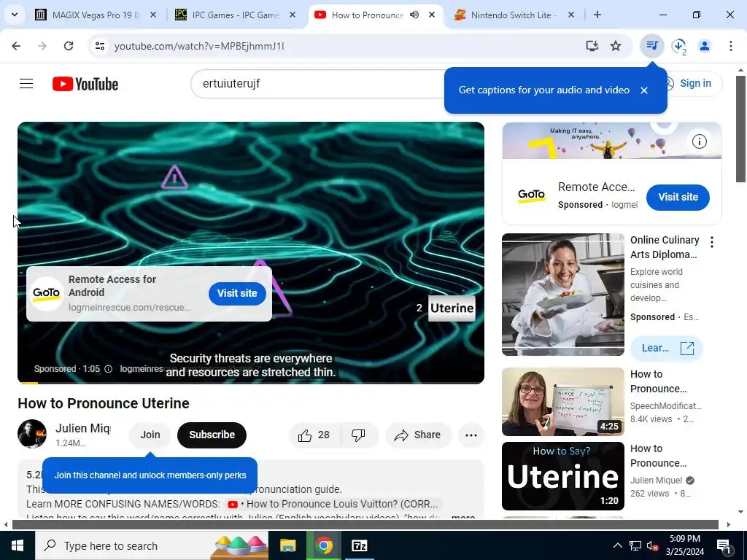Open the Chrome profile icon
747x560 pixels.
[x=705, y=46]
